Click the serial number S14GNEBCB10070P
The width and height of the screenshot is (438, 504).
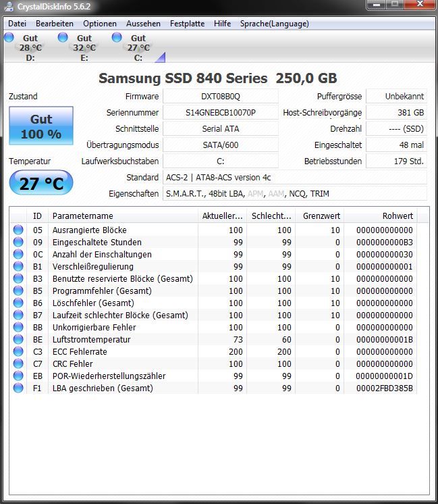pyautogui.click(x=221, y=113)
